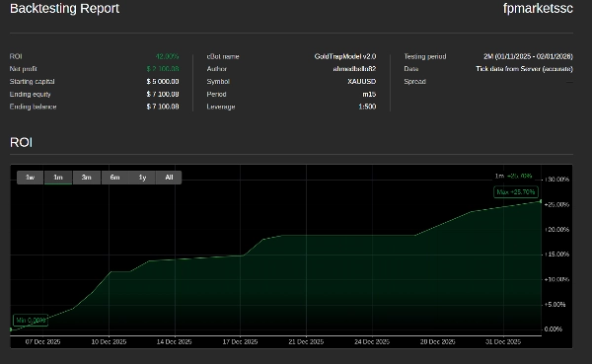Viewport: 592px width, 364px height.
Task: Click the +10.00% y-axis label
Action: pyautogui.click(x=556, y=279)
